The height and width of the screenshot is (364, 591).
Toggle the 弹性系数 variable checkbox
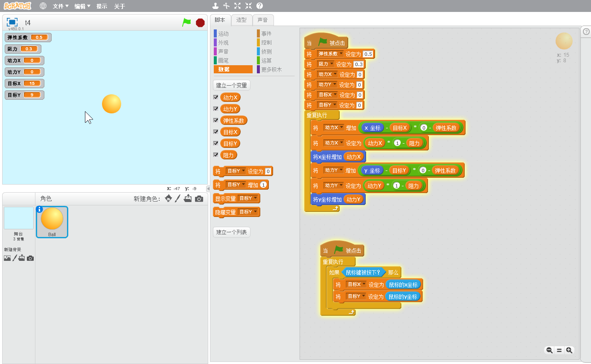(215, 120)
